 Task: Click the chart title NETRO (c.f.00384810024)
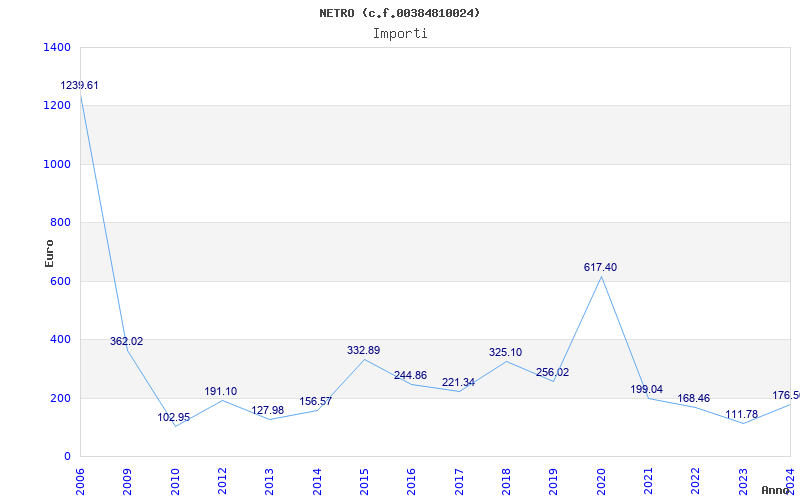pyautogui.click(x=400, y=13)
